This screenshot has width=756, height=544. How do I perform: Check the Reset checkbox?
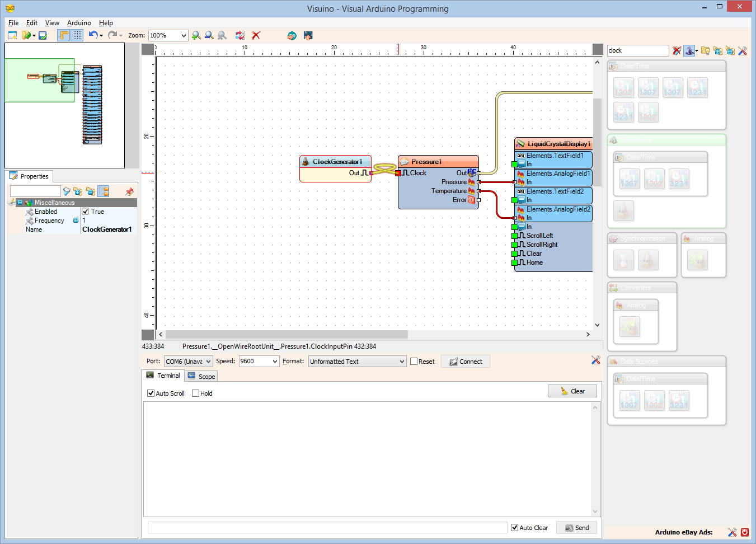(x=414, y=362)
